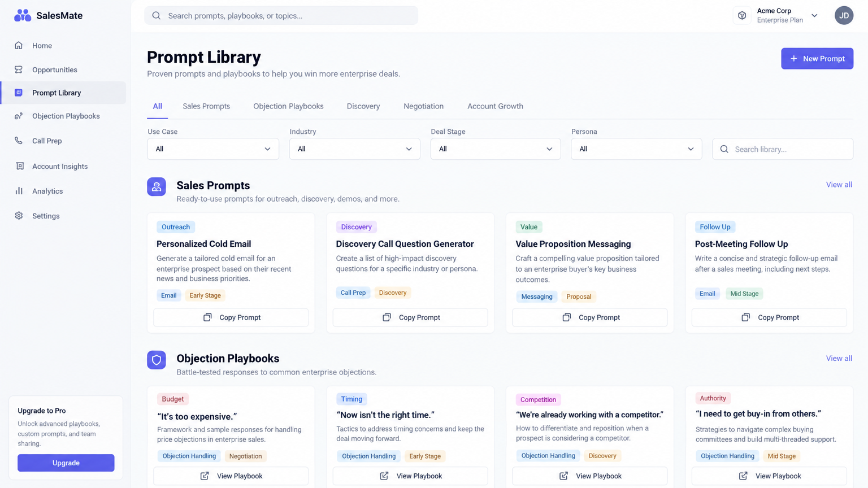Click the magnifier icon in the top search bar
Viewport: 868px width, 488px height.
point(157,16)
